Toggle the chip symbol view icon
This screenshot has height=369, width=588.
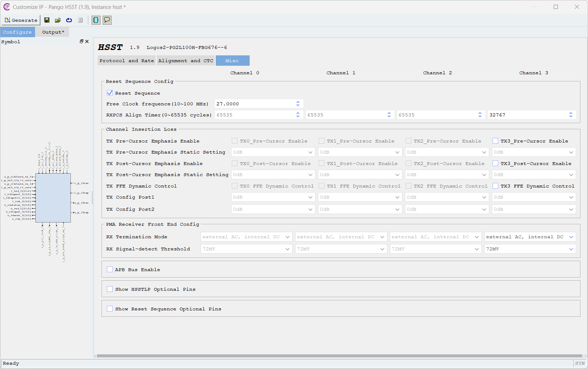click(96, 20)
